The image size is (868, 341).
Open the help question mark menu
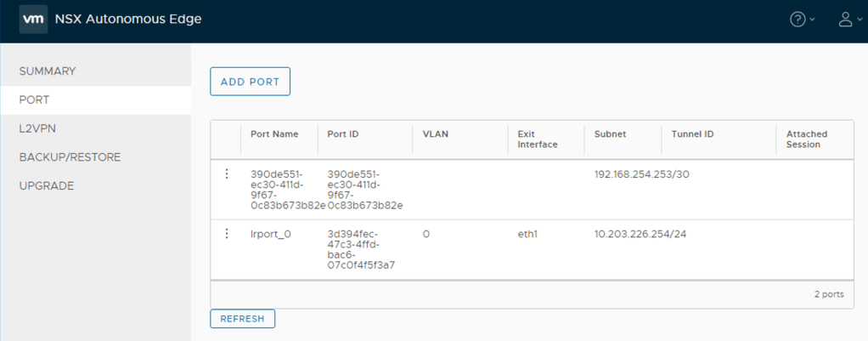click(x=802, y=20)
